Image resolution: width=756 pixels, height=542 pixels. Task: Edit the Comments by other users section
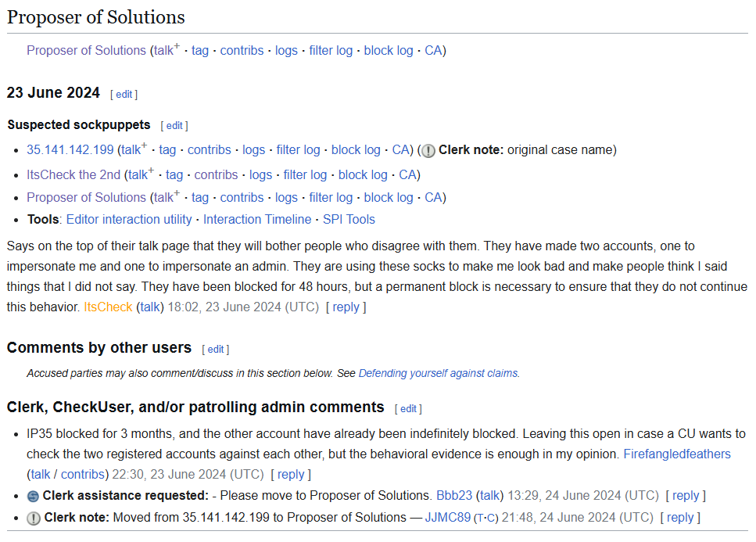[x=215, y=349]
